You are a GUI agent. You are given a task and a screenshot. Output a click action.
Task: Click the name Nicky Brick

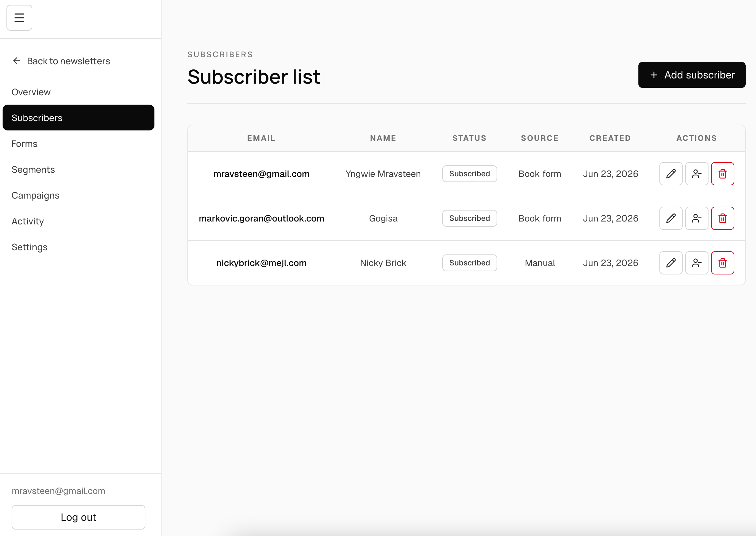point(383,263)
